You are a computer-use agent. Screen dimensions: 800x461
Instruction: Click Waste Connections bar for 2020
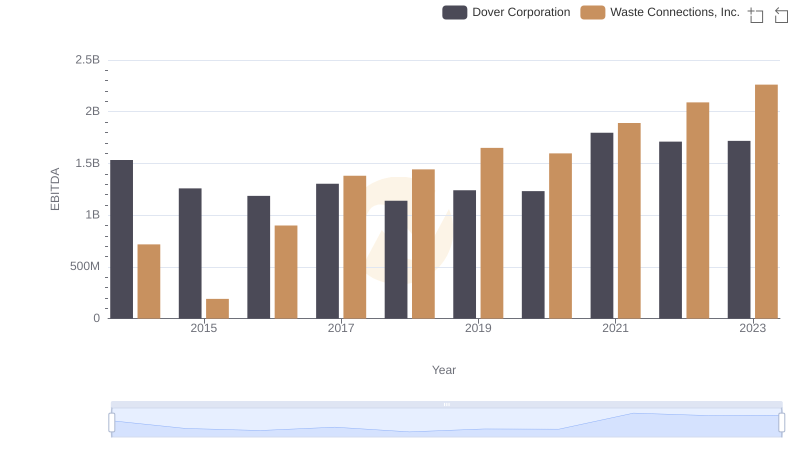point(560,236)
